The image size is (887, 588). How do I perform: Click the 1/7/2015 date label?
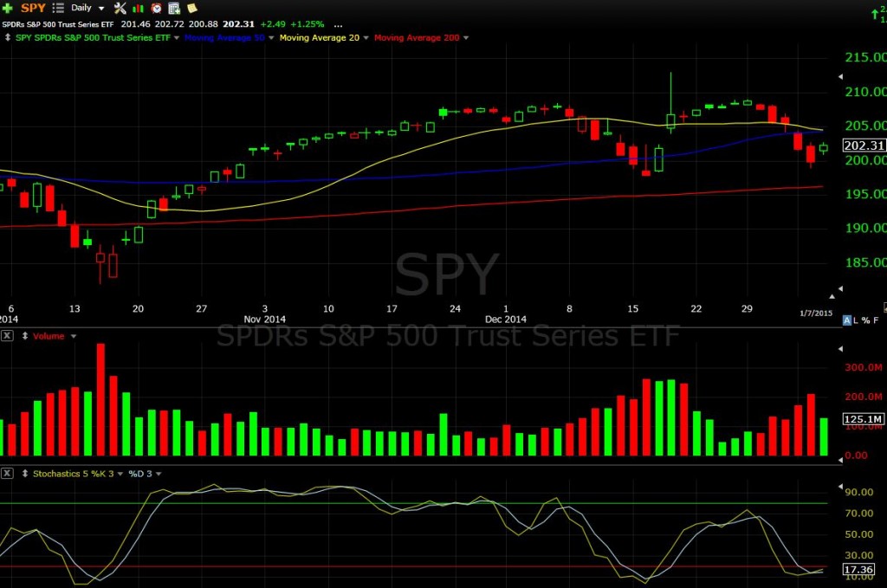pyautogui.click(x=816, y=313)
